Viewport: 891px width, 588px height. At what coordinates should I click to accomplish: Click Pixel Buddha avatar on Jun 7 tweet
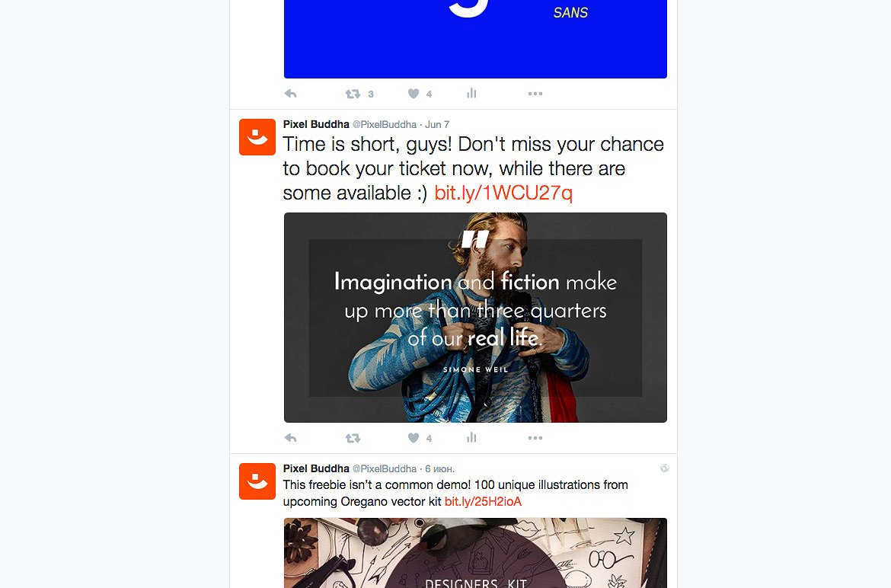pyautogui.click(x=257, y=137)
